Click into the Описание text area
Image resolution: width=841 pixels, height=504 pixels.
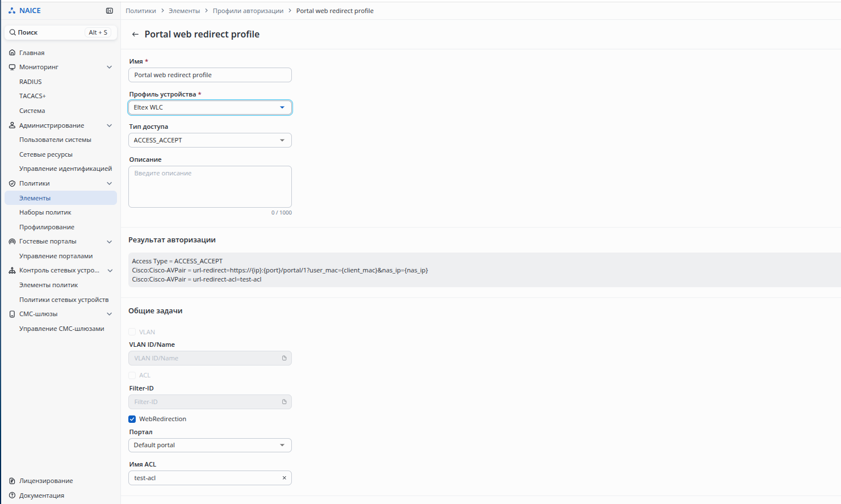[210, 187]
